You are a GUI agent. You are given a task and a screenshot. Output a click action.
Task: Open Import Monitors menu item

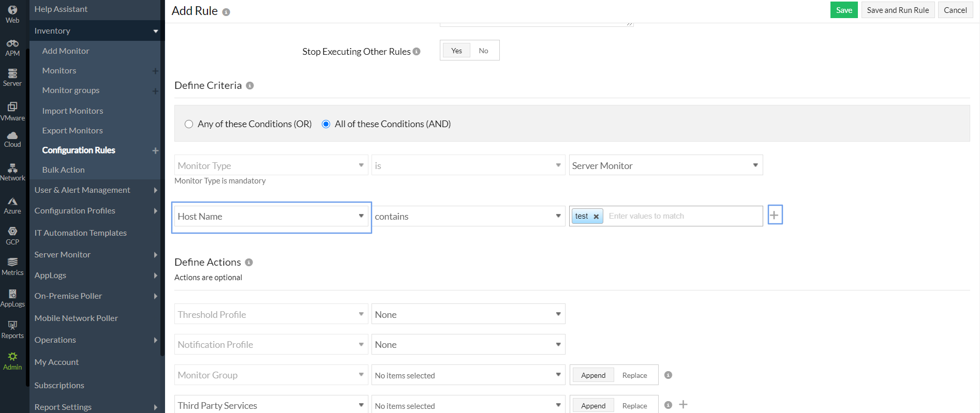point(72,111)
